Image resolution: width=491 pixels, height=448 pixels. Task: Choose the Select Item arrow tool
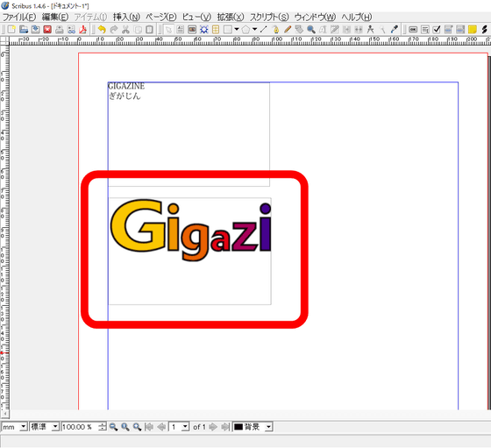[x=168, y=30]
